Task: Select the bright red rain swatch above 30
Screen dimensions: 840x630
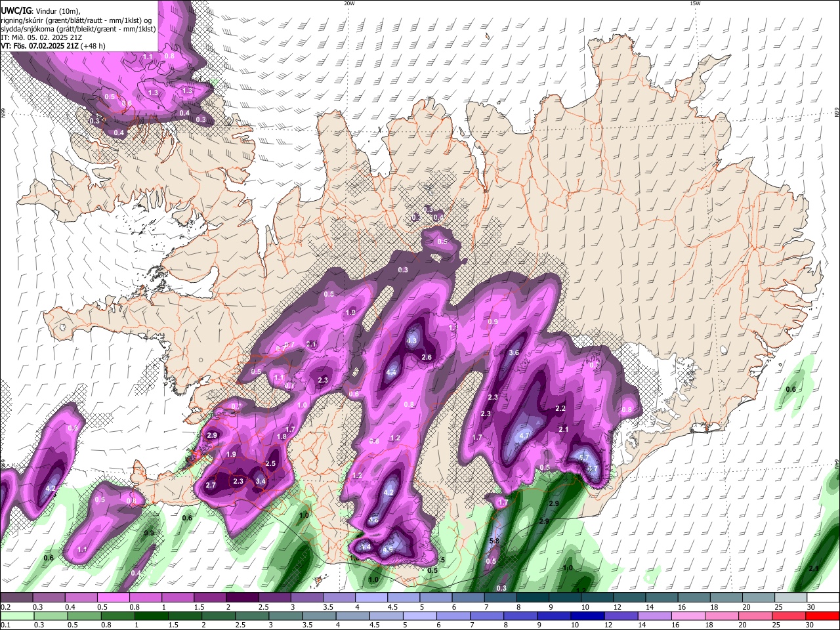Action: tap(822, 616)
